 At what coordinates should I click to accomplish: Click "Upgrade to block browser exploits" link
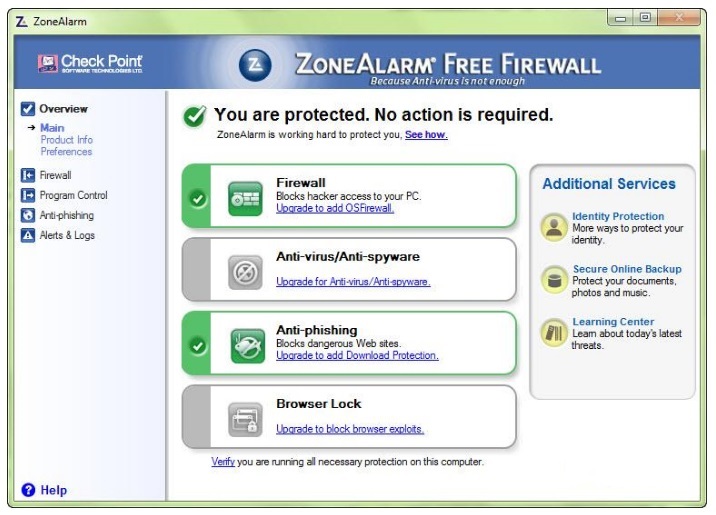(x=350, y=429)
